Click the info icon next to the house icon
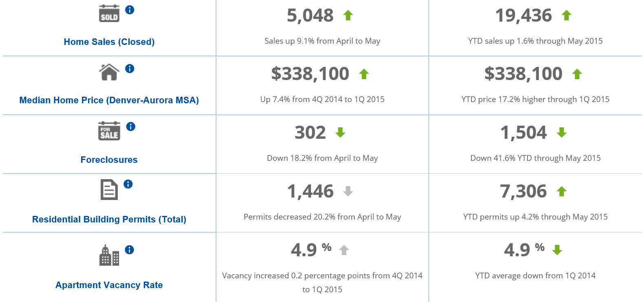 (130, 69)
